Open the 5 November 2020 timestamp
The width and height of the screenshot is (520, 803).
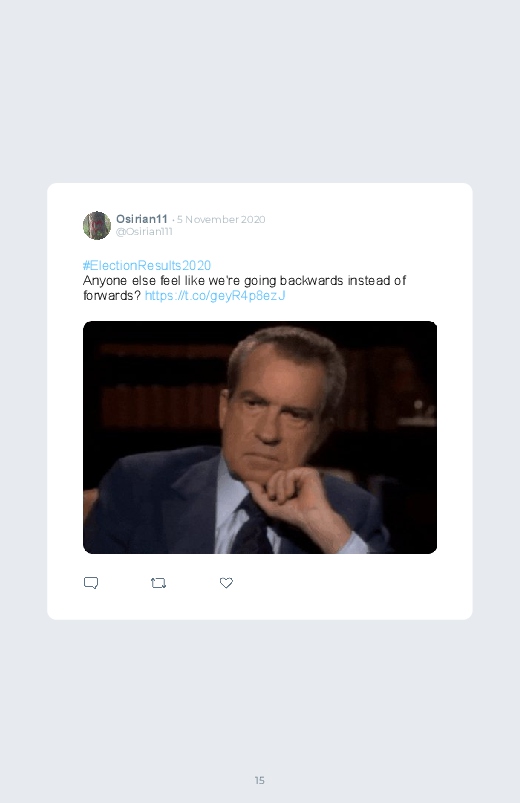(x=221, y=219)
